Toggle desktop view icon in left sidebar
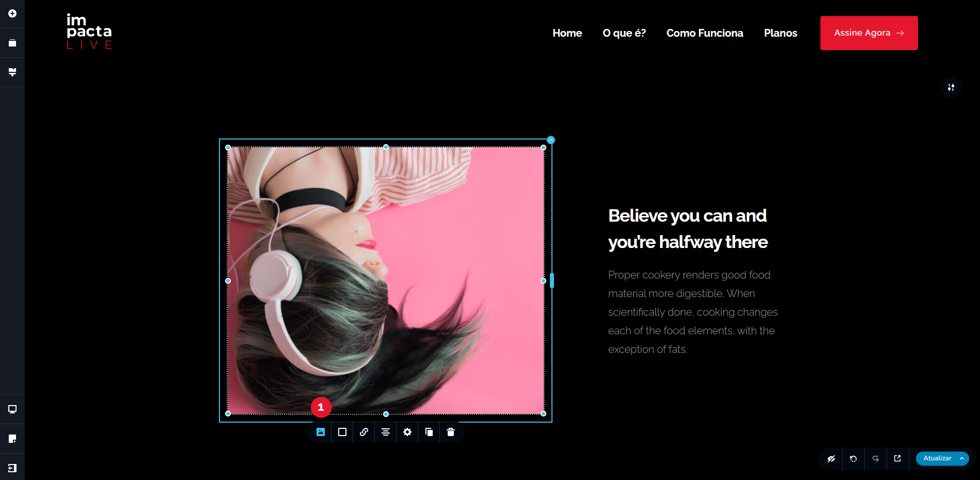Screen dimensions: 980x480 click(12, 409)
